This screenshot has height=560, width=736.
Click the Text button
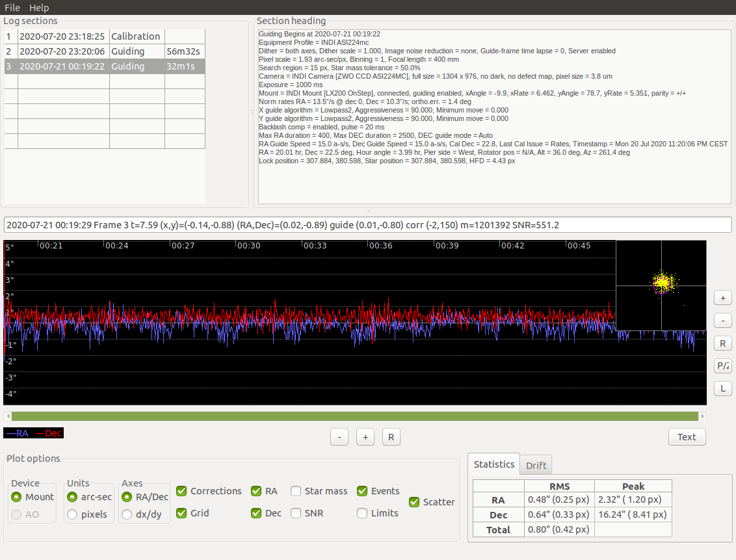pos(687,437)
